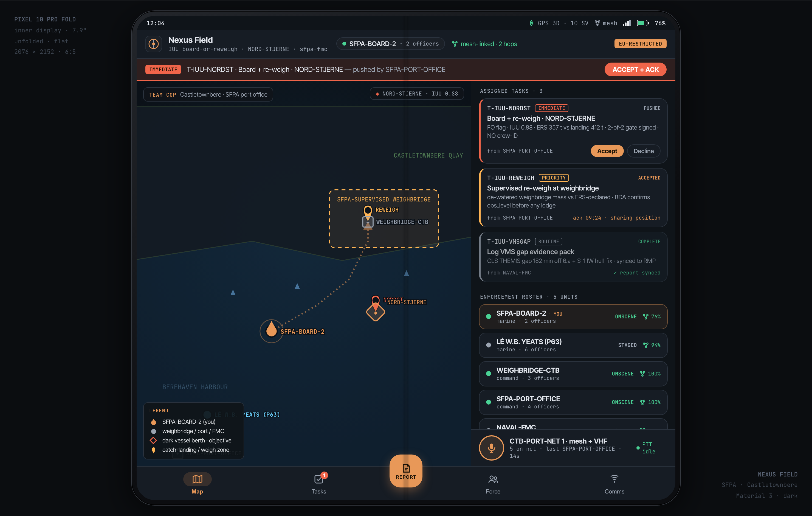Open the Force tab
The width and height of the screenshot is (812, 516).
[493, 483]
